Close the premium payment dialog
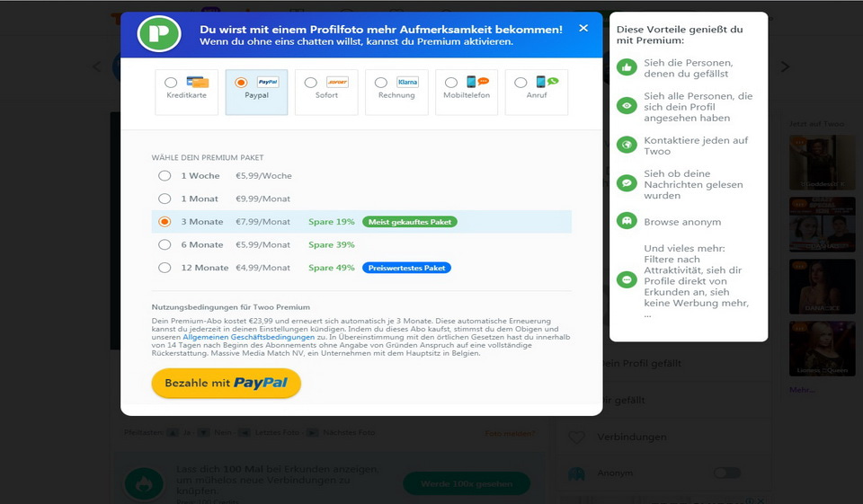Viewport: 863px width, 504px height. pyautogui.click(x=583, y=28)
